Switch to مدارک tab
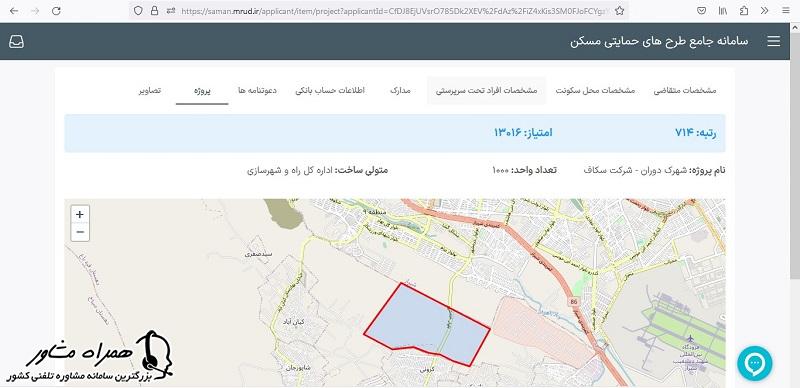Viewport: 800px width, 388px height. 401,90
